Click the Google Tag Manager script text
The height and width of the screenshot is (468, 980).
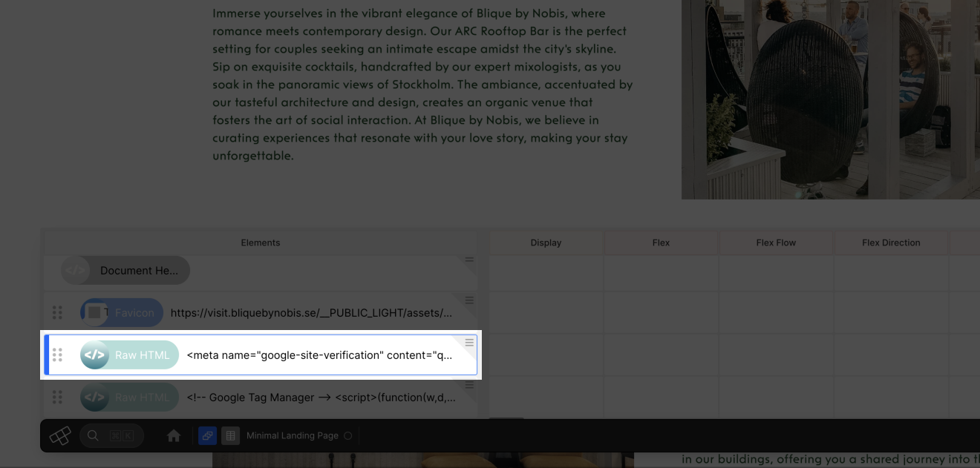(319, 398)
